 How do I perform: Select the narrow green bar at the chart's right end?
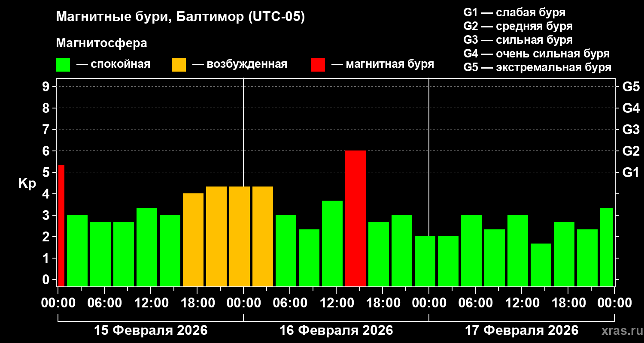[607, 247]
